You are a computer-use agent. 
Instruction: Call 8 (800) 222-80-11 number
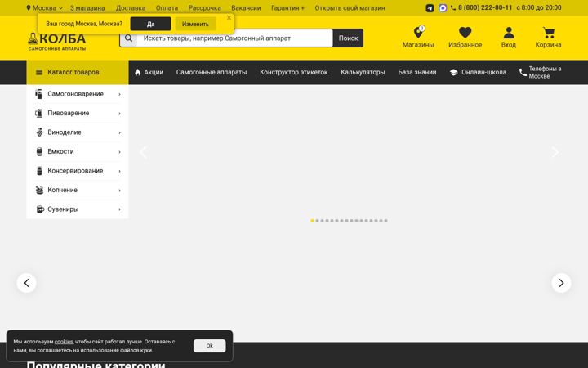click(x=485, y=7)
